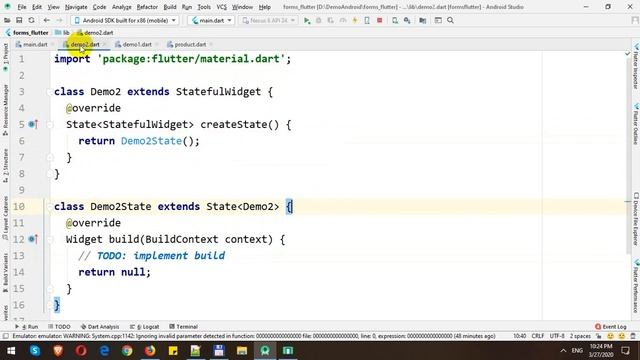Open the main.dart run configuration dropdown

pyautogui.click(x=211, y=20)
